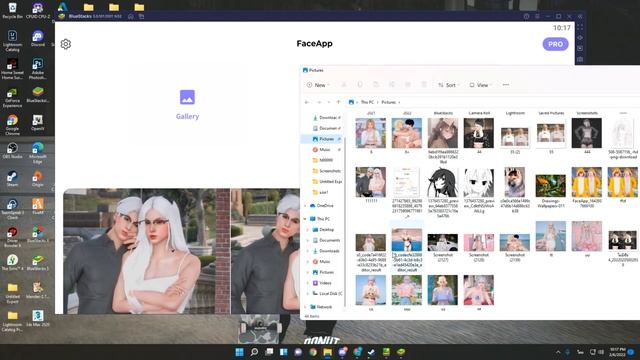Select Drawings-Wallpapers image file
Viewport: 640px width, 360px height.
click(x=551, y=191)
